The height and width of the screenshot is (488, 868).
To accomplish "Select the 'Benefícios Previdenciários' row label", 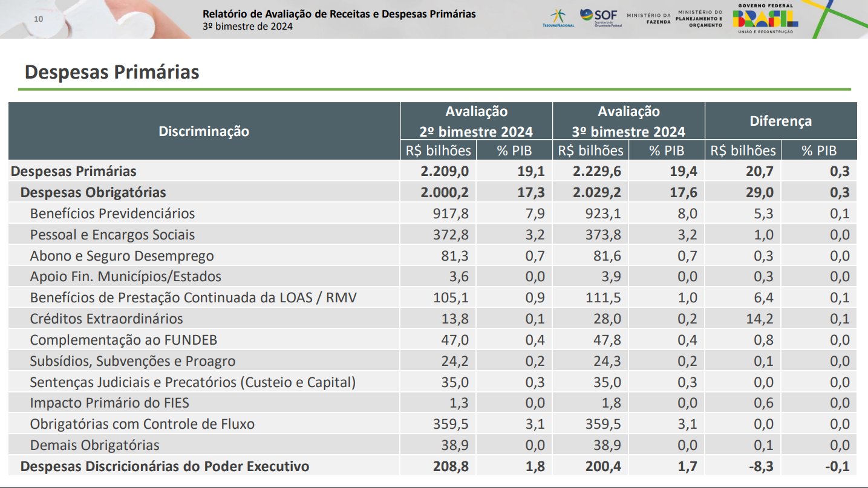I will pos(113,213).
